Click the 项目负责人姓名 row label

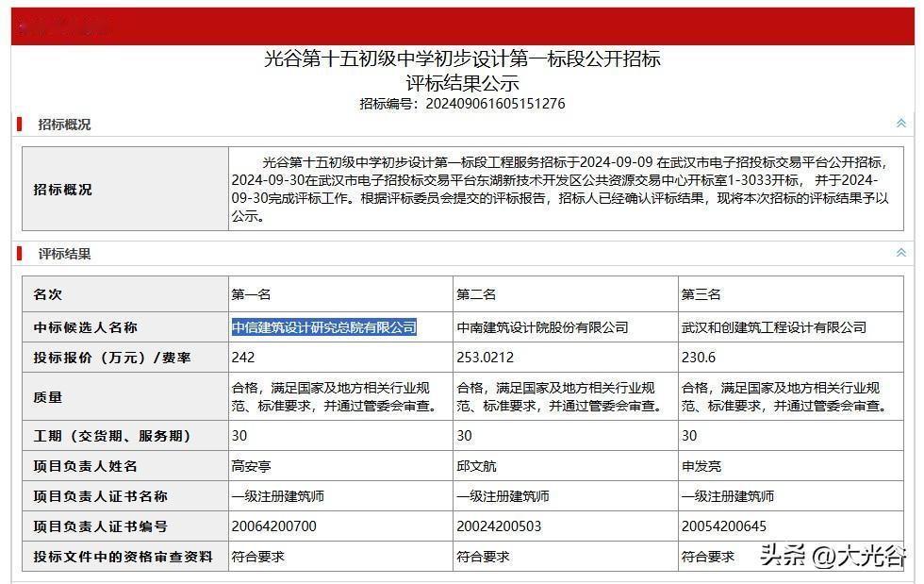tap(86, 466)
